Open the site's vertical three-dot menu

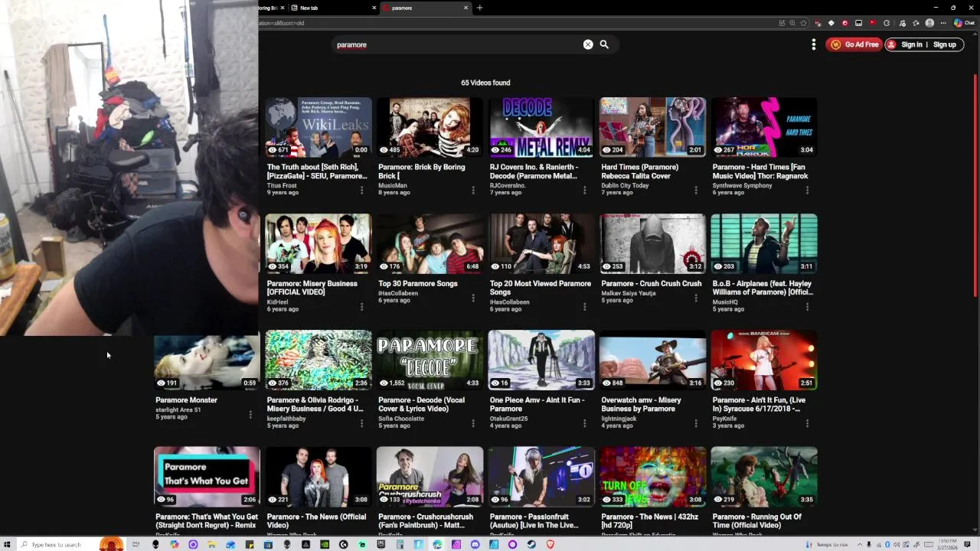814,45
